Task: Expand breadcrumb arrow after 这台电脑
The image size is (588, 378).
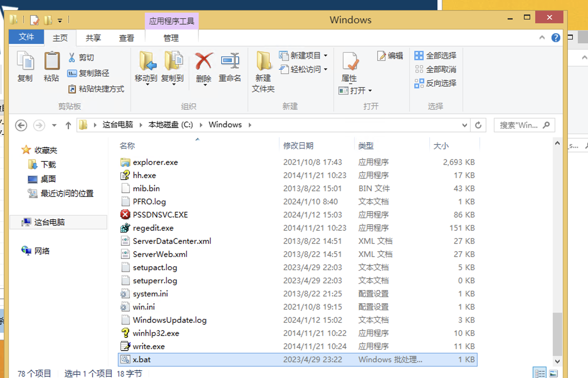Action: click(x=141, y=125)
